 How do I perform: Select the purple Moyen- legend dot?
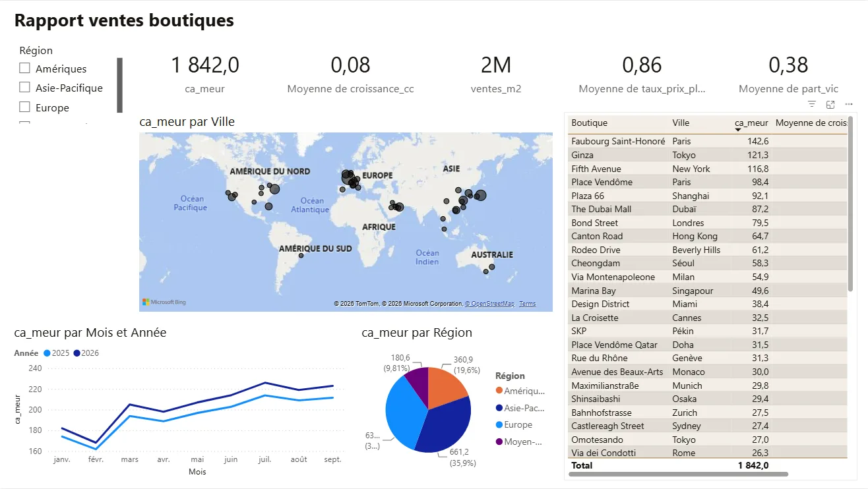click(x=499, y=442)
